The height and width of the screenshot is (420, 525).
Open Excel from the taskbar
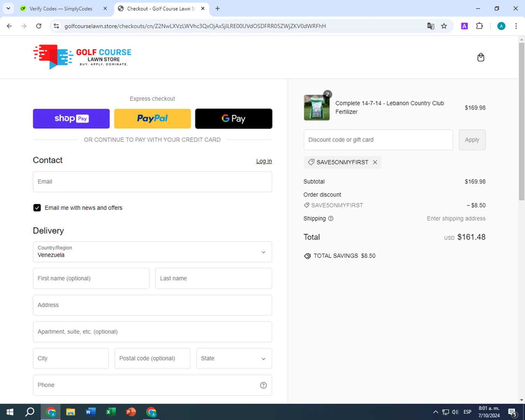click(111, 412)
